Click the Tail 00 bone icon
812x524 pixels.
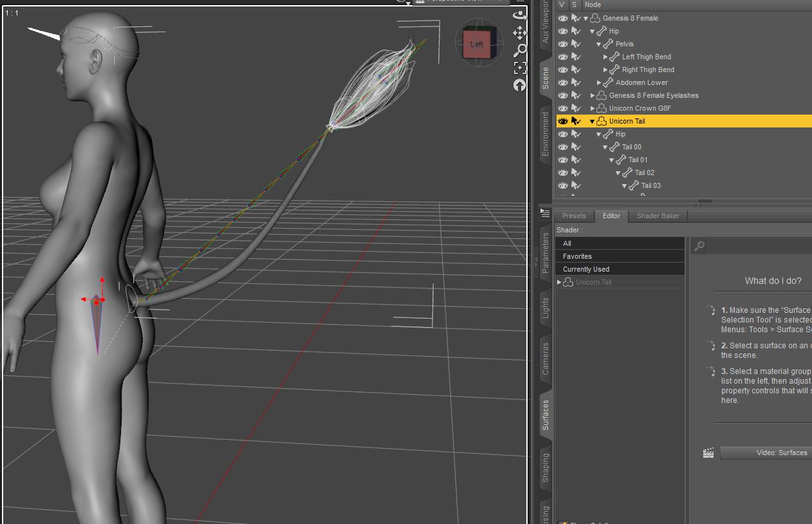click(x=614, y=147)
